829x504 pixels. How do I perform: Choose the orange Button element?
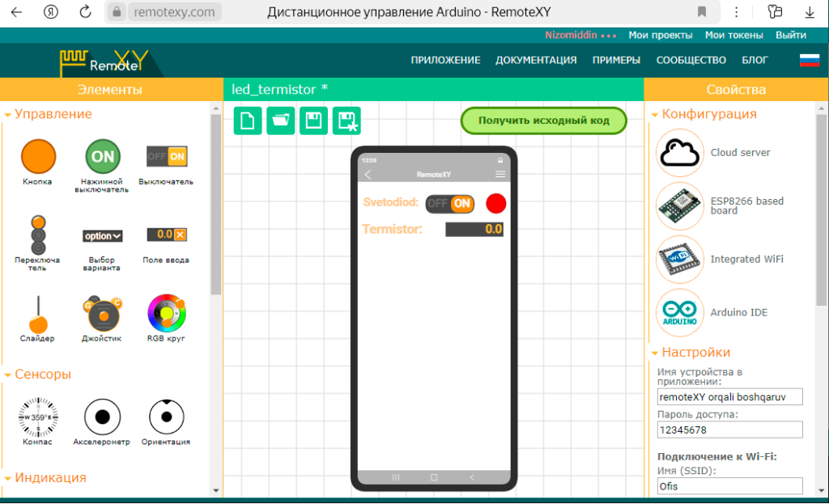click(38, 156)
